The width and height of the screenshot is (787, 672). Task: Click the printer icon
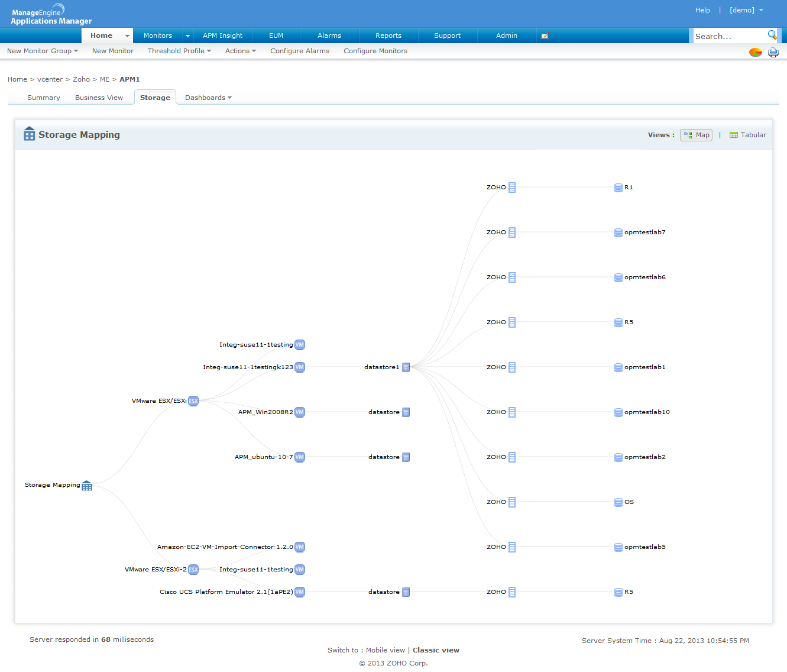click(773, 52)
